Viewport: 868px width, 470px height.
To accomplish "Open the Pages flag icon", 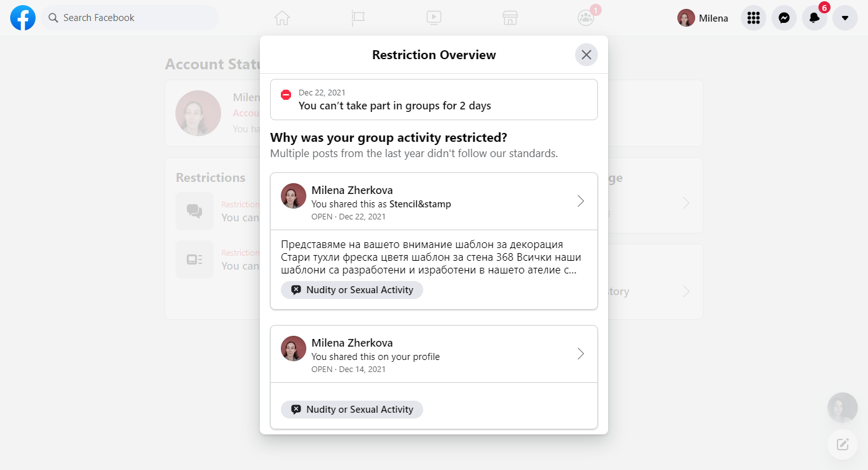I will coord(358,18).
